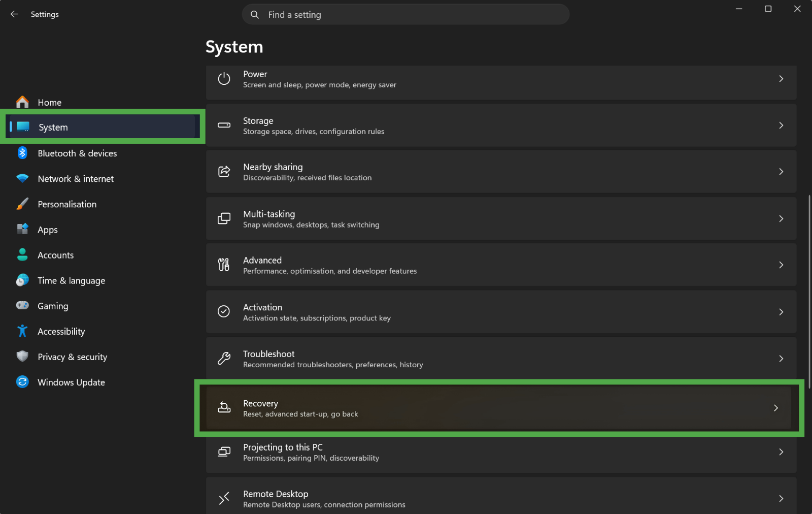
Task: Open Storage using its right chevron
Action: coord(781,125)
